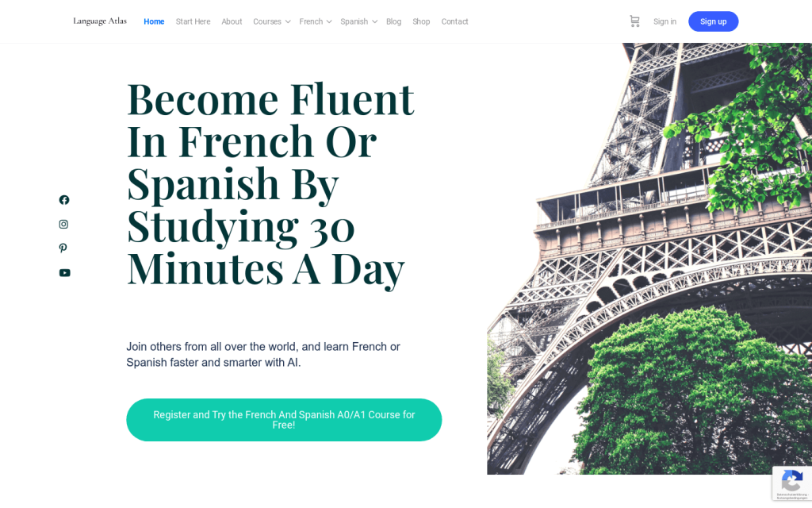The width and height of the screenshot is (812, 508).
Task: Click the Language Atlas logo
Action: (100, 21)
